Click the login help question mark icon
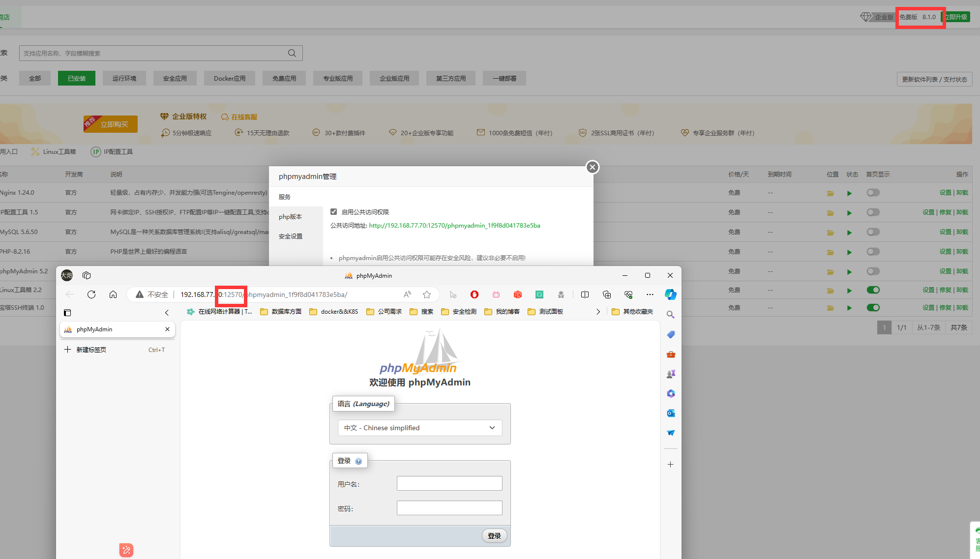Viewport: 980px width, 559px height. (x=358, y=461)
